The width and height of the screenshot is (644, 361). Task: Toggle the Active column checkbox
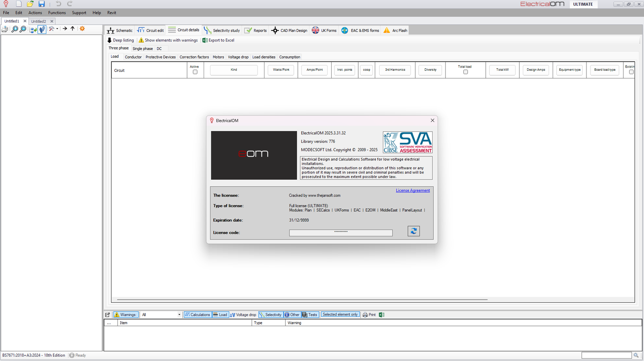pos(195,72)
